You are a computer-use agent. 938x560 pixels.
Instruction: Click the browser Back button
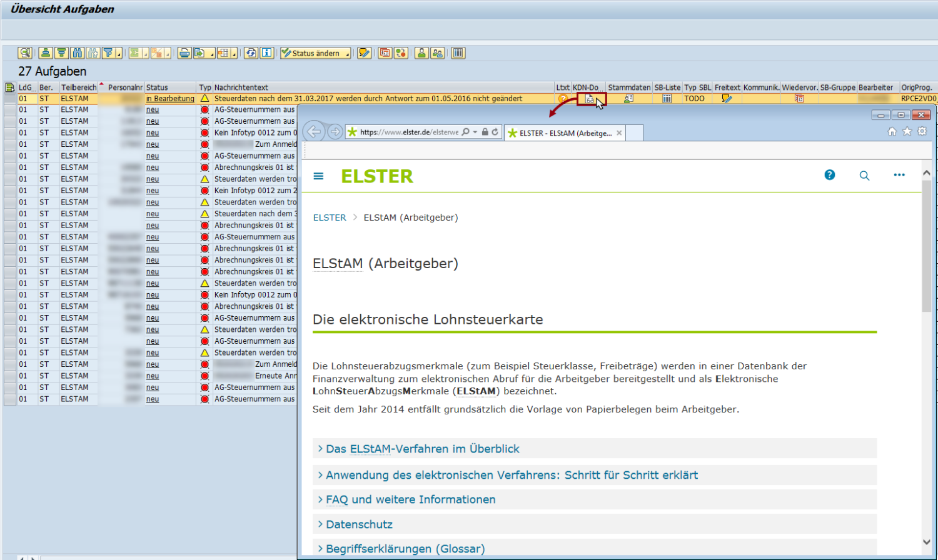pyautogui.click(x=314, y=132)
